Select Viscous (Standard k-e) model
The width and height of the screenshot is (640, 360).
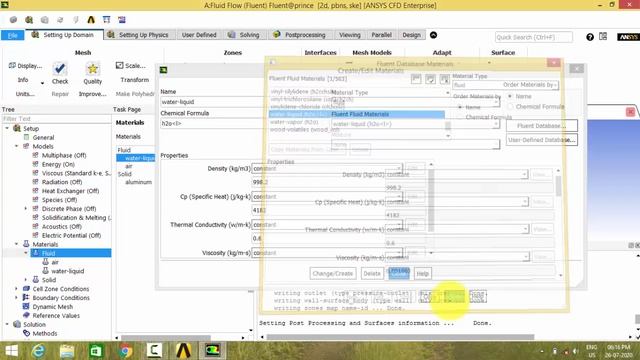coord(76,173)
